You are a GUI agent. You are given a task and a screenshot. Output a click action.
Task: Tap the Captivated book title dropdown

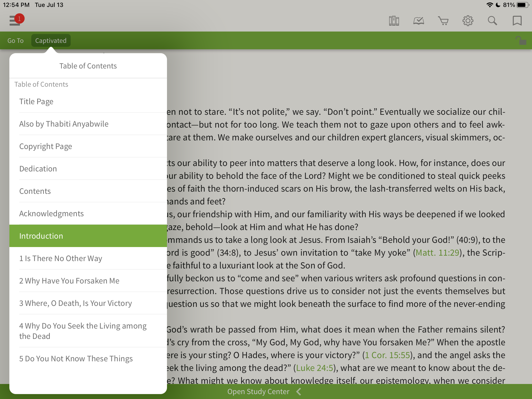(51, 41)
